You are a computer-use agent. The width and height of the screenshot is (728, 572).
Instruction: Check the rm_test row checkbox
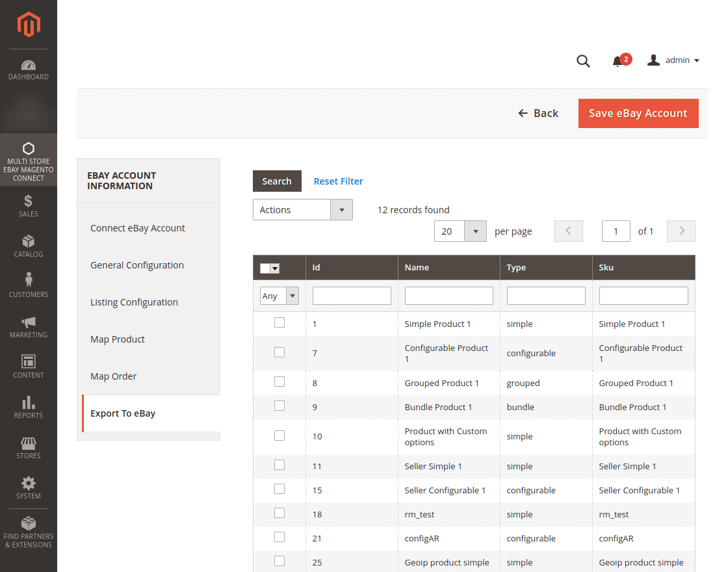tap(279, 513)
